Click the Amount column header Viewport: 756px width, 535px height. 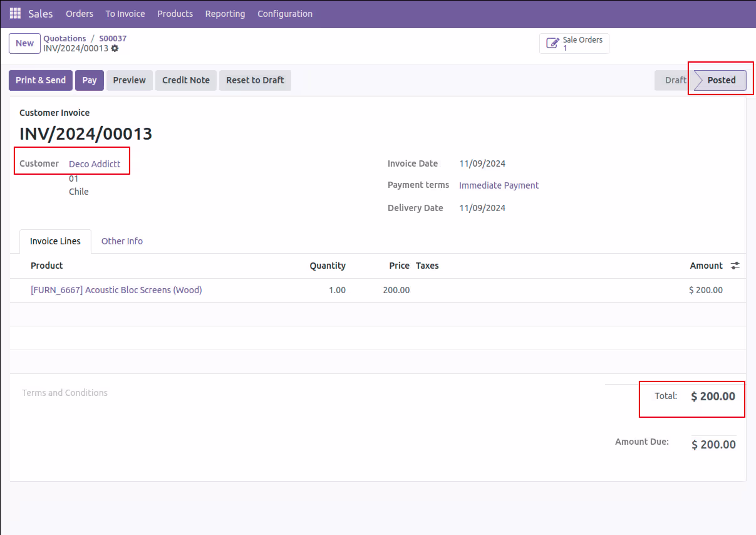point(707,266)
